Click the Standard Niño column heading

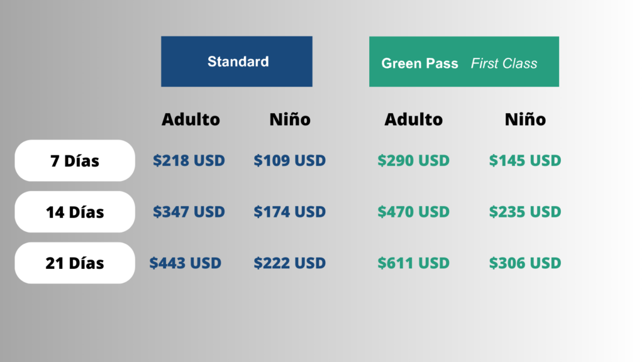point(290,119)
